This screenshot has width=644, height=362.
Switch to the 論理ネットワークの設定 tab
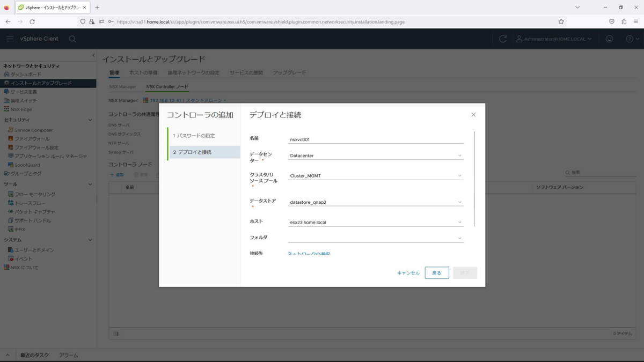(x=194, y=72)
